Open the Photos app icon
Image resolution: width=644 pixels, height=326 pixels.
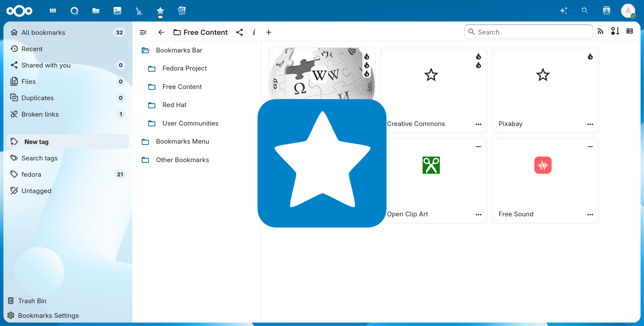click(117, 11)
